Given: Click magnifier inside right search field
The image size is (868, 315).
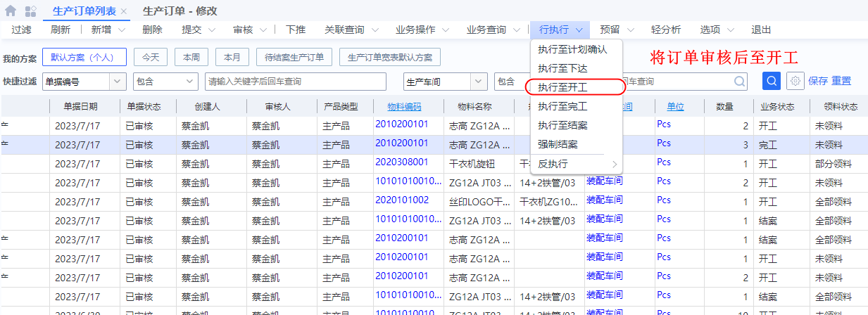Looking at the screenshot, I should pos(739,82).
